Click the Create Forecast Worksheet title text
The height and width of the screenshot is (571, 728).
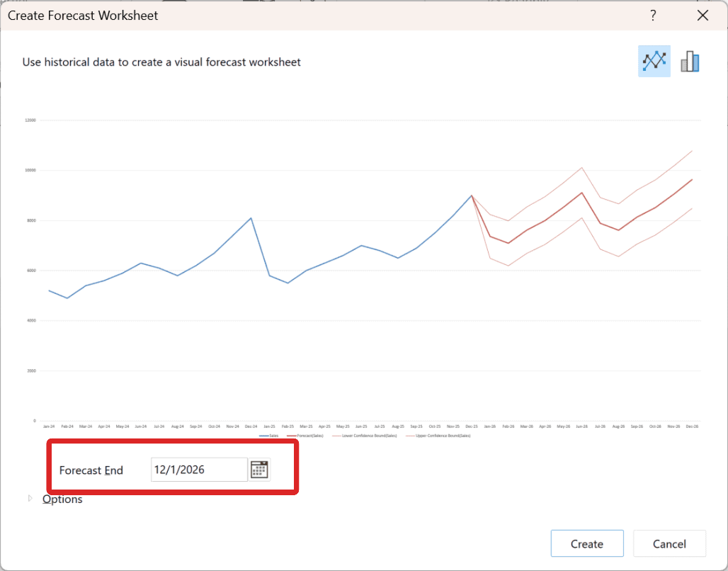pyautogui.click(x=83, y=16)
